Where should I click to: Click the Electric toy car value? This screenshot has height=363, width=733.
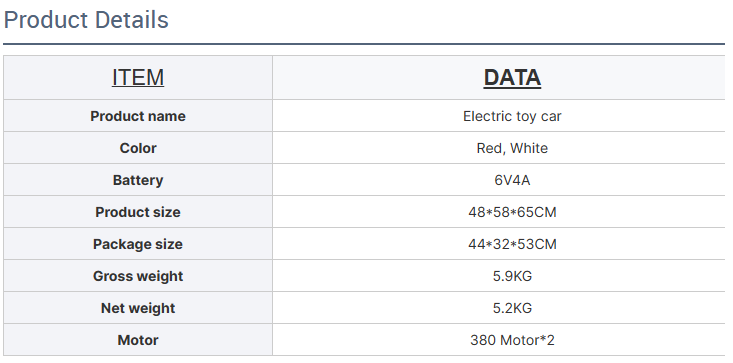(x=512, y=116)
